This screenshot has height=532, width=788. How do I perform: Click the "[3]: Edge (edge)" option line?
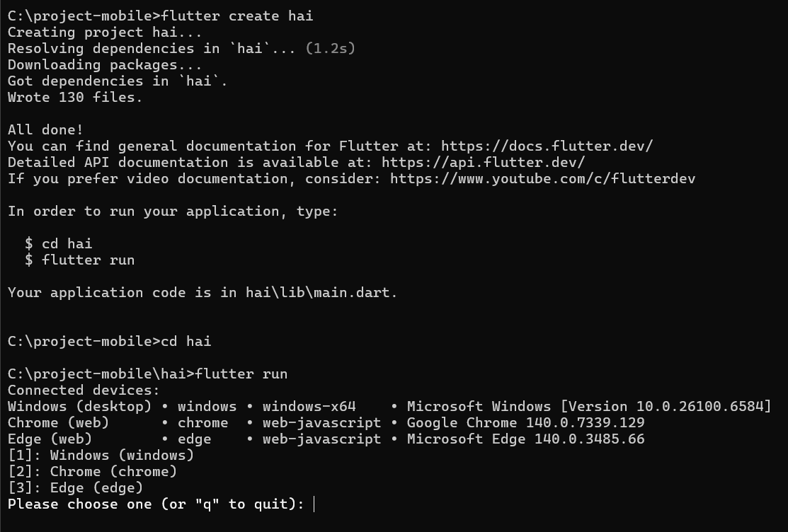point(75,488)
